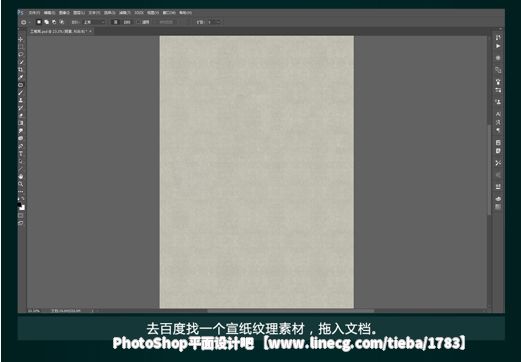Expand the collapsed right panel dock

click(500, 29)
